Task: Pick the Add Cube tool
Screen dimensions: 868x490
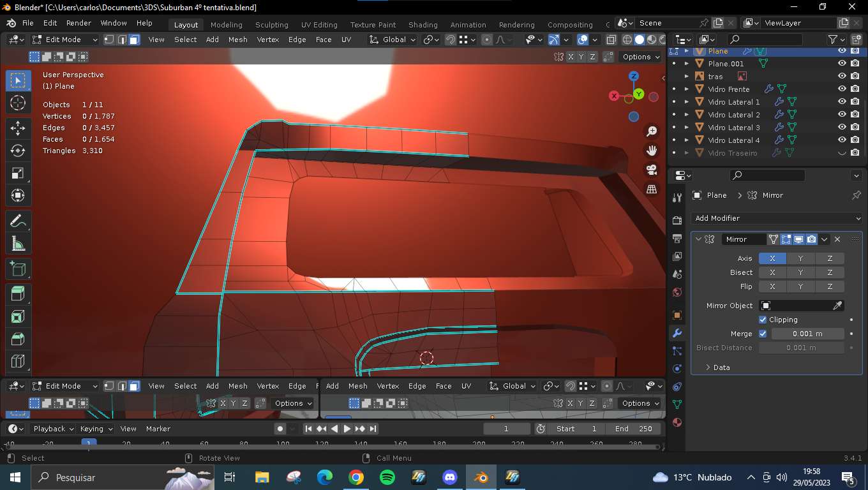Action: point(18,269)
